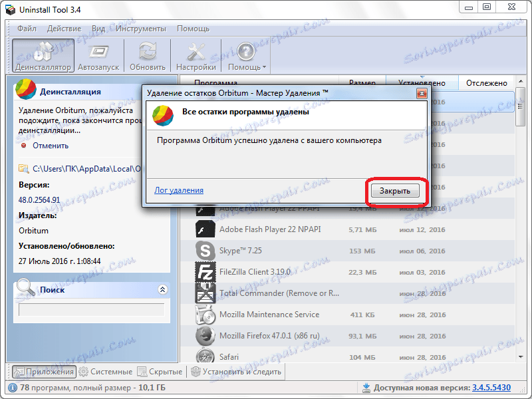Click scrollbar up arrow in program list
Screen dimensions: 532x399
pyautogui.click(x=520, y=81)
